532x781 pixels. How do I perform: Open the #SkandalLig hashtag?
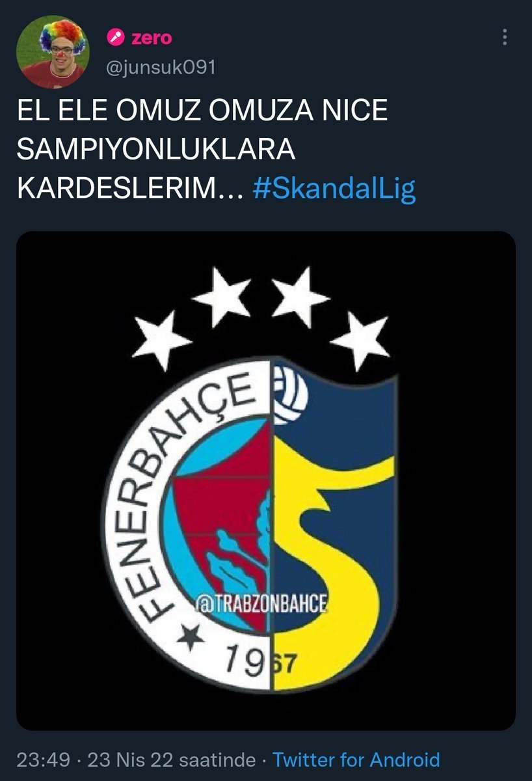pos(333,189)
